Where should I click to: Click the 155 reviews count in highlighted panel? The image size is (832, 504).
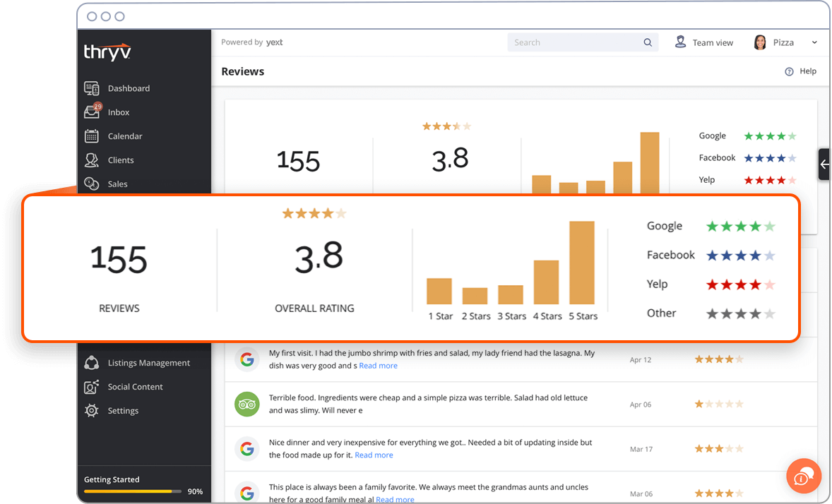tap(119, 259)
